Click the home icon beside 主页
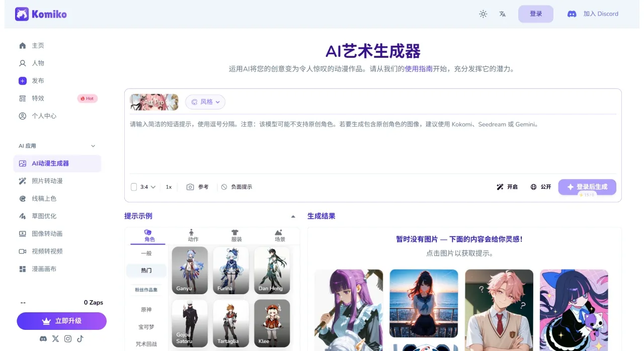644x351 pixels. [x=22, y=46]
